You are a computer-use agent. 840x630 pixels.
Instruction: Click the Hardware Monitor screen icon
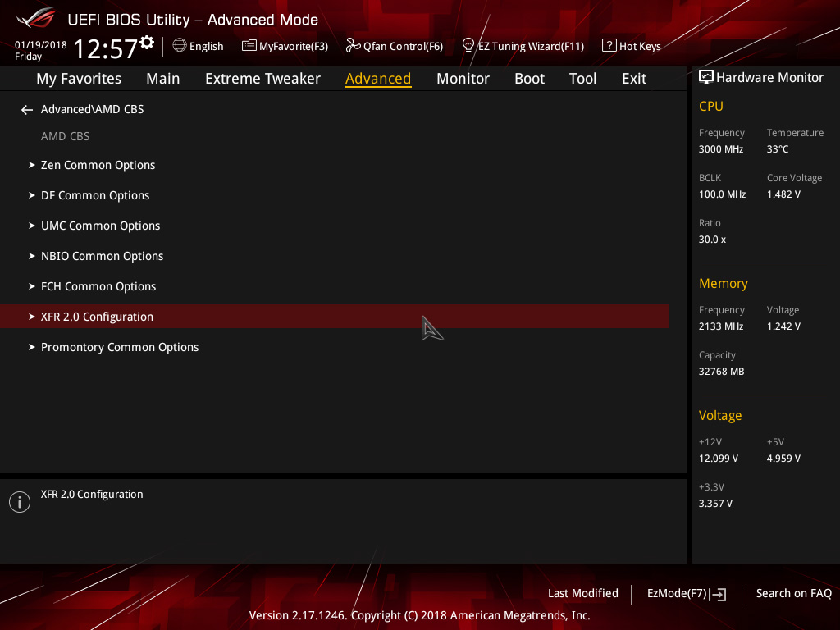706,78
